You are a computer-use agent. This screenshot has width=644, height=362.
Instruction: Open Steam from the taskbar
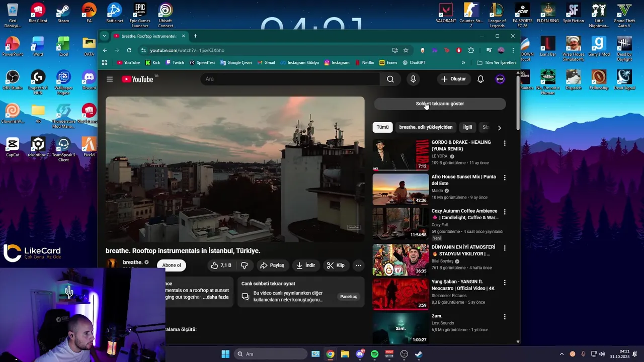(419, 354)
